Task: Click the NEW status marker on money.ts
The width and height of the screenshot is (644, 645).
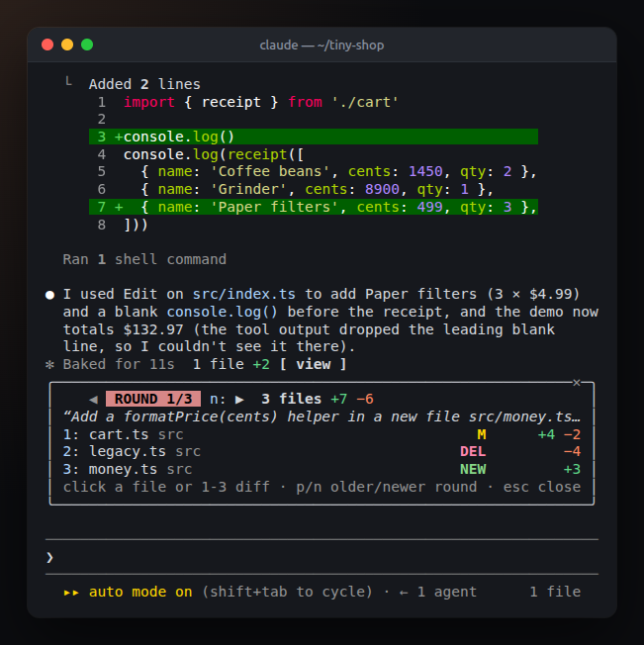Action: (x=473, y=469)
